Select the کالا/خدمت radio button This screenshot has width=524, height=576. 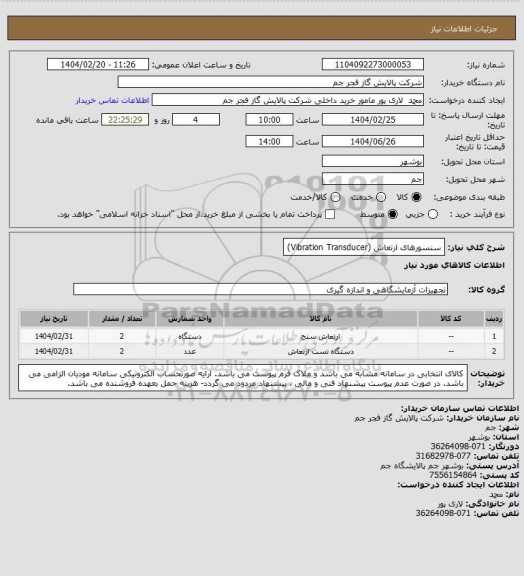tap(335, 197)
